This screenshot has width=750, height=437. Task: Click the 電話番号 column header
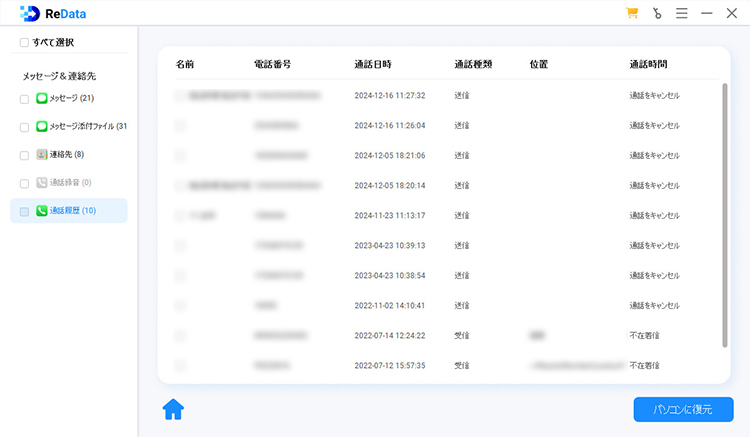coord(273,64)
